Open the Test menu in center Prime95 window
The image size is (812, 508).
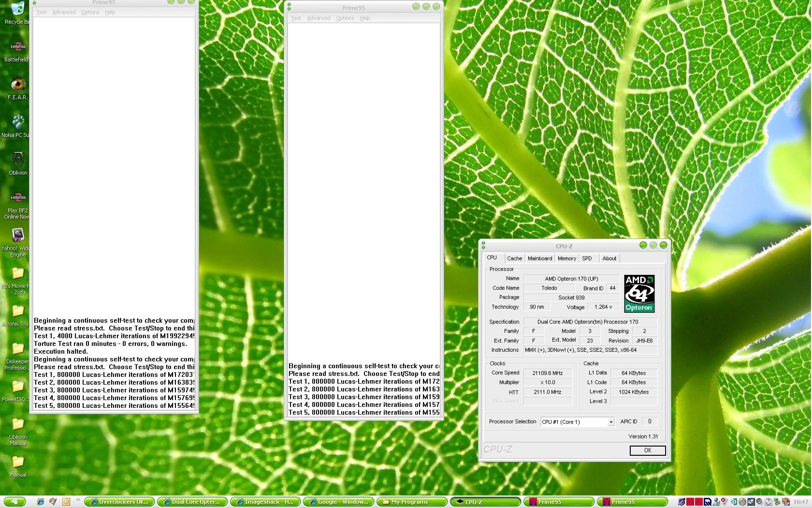pos(296,18)
